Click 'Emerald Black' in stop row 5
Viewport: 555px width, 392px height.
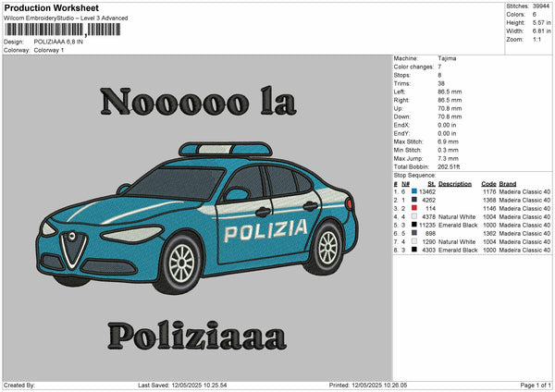pyautogui.click(x=458, y=225)
